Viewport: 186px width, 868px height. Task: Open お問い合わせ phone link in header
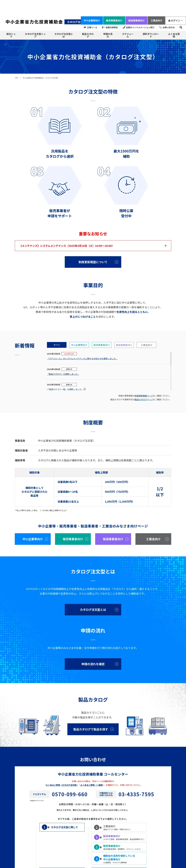(167, 27)
